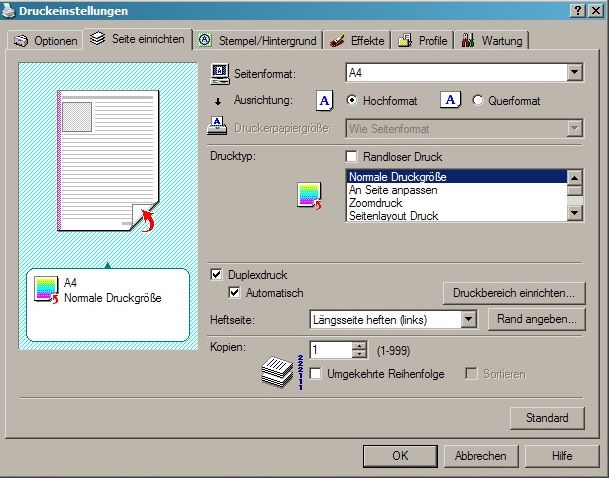Click the help question mark in title bar
The image size is (609, 478).
(578, 9)
